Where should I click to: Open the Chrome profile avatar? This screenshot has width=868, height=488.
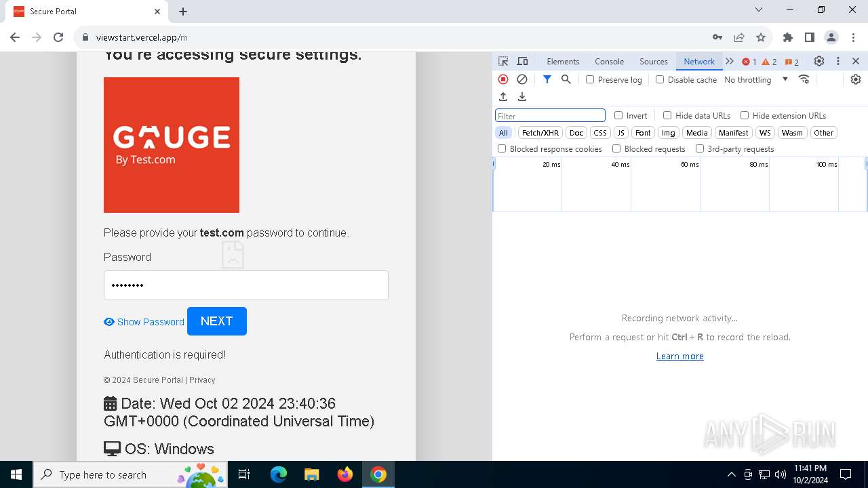coord(831,37)
